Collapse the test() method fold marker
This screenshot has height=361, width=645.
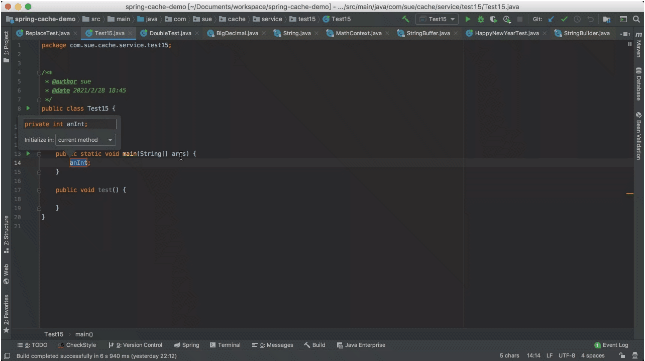point(39,190)
